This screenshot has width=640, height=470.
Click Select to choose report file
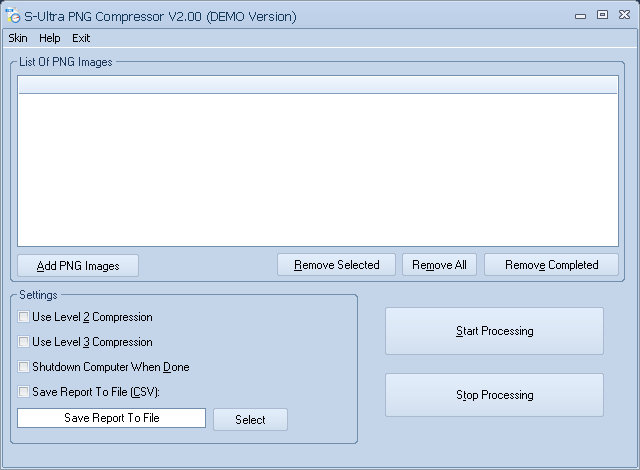point(250,420)
